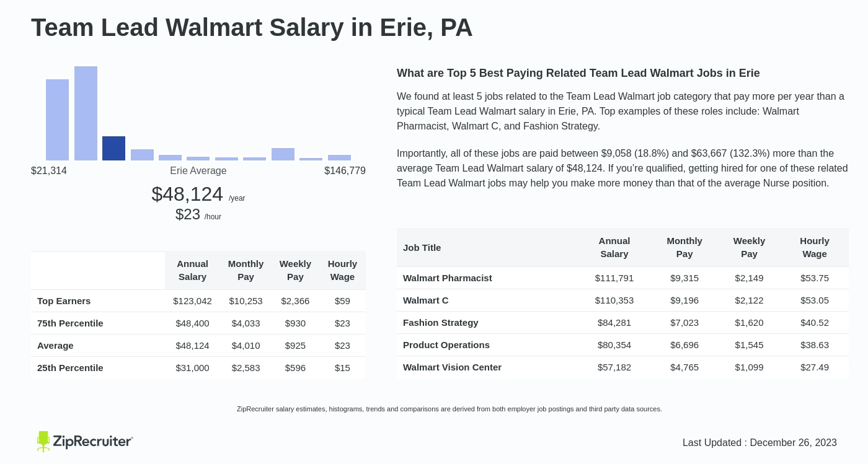Click the Erie Average label
This screenshot has width=868, height=464.
pyautogui.click(x=198, y=170)
